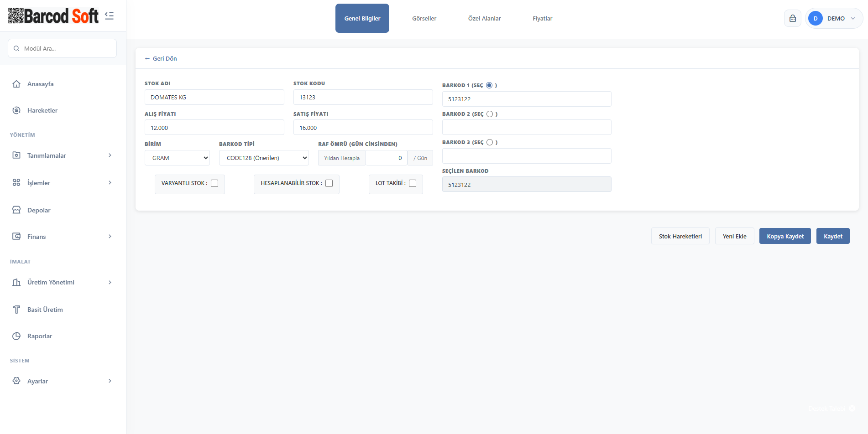The width and height of the screenshot is (868, 434).
Task: Open the Barkod Tipi dropdown
Action: point(264,158)
